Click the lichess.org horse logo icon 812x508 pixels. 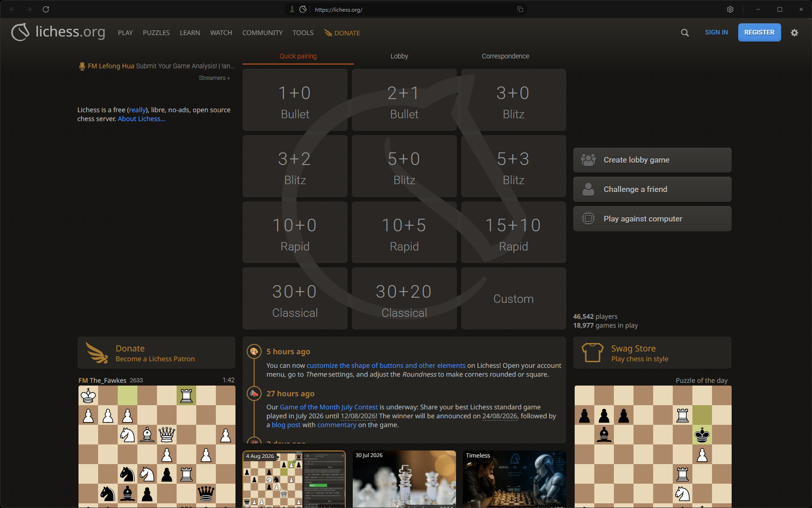coord(20,32)
